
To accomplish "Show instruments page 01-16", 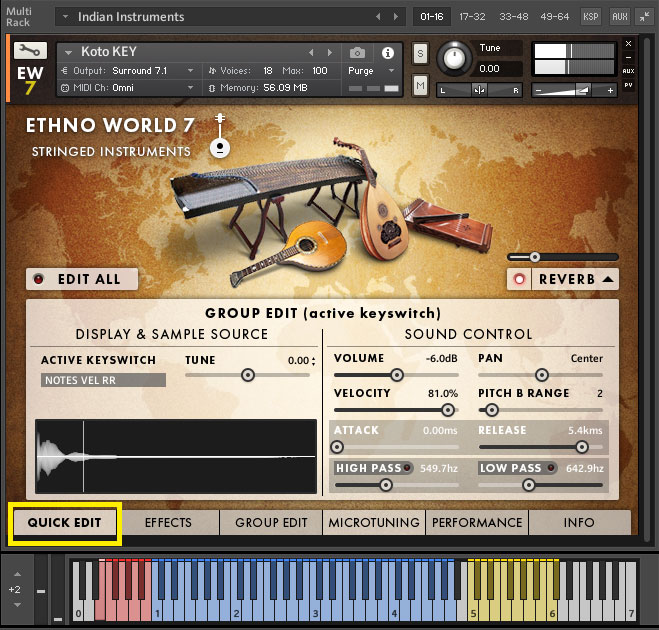I will click(432, 17).
